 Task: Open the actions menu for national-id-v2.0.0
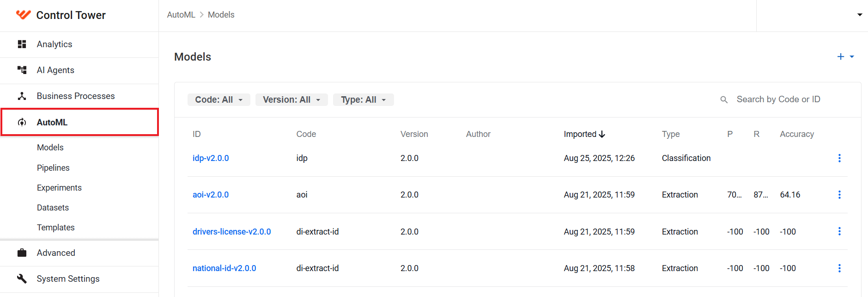[x=839, y=268]
